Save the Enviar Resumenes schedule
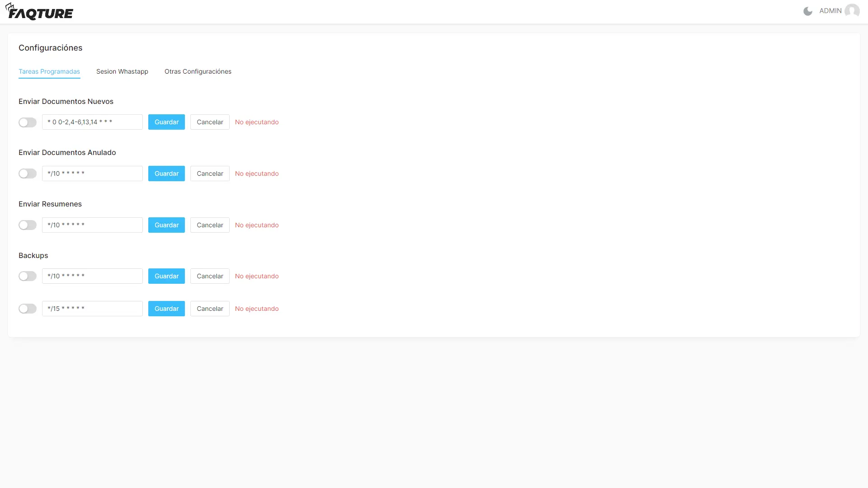 tap(166, 225)
